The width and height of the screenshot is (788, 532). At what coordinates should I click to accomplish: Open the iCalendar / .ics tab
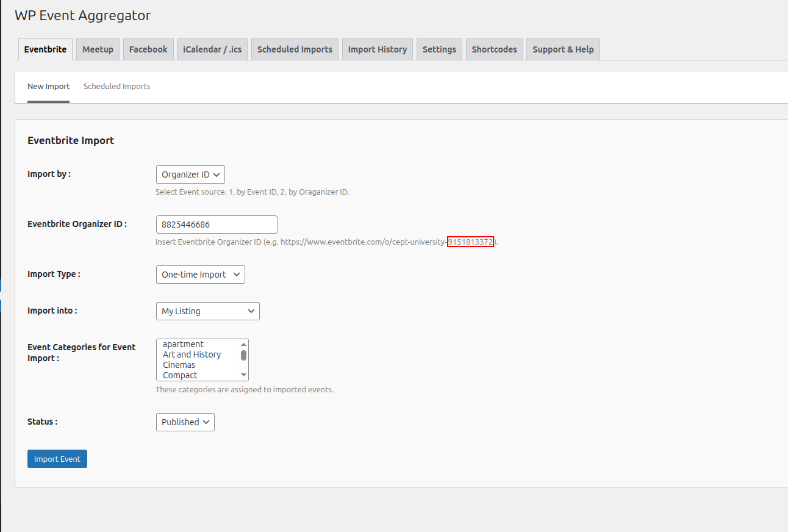(x=212, y=49)
